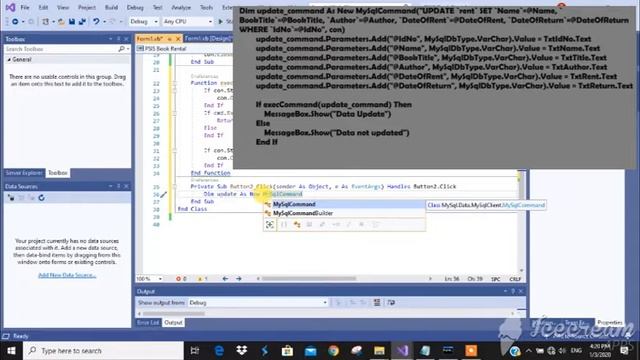Viewport: 640px width, 360px height.
Task: Open the View menu
Action: [x=63, y=7]
